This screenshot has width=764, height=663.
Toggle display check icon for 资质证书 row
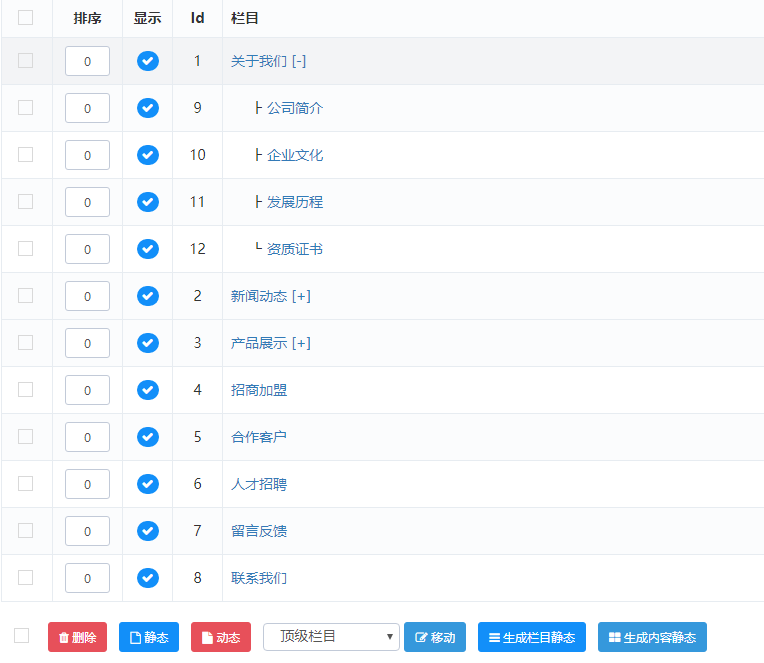(148, 249)
